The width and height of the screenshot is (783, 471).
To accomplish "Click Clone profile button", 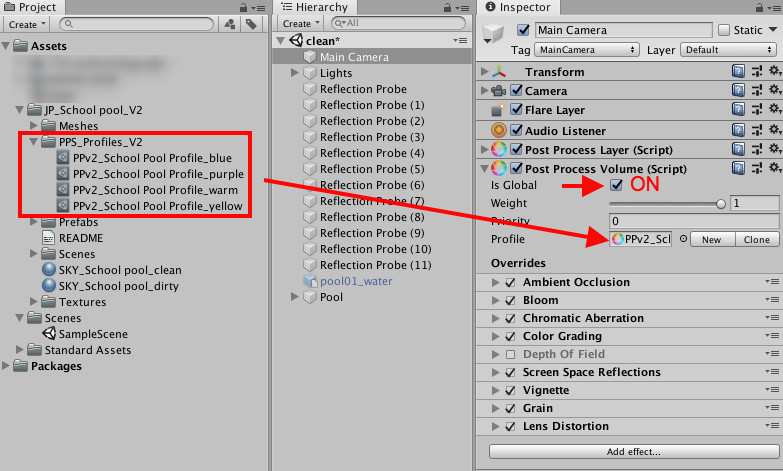I will (x=757, y=239).
